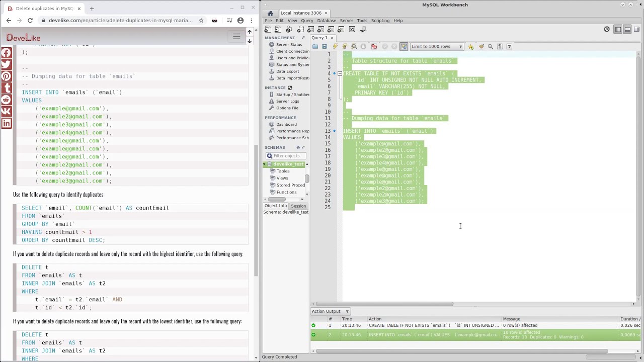The height and width of the screenshot is (362, 644).
Task: Execute the statement under cursor icon in Workbench
Action: click(345, 47)
